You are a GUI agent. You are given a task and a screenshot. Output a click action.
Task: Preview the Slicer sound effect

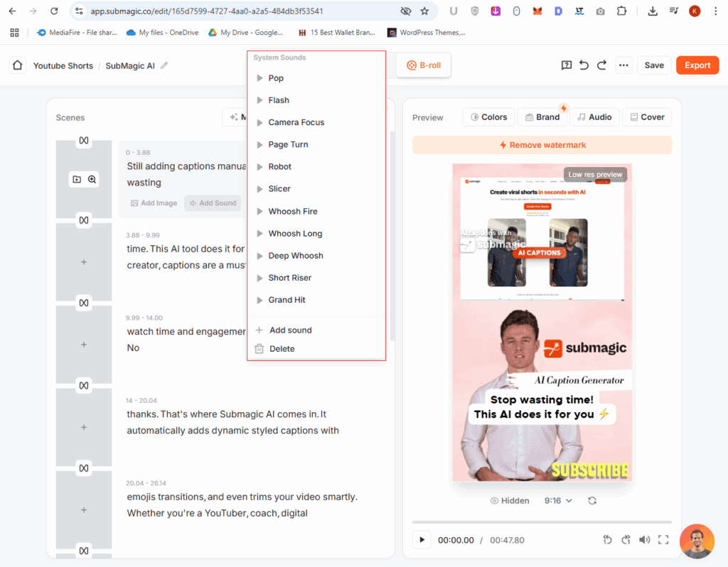coord(259,189)
